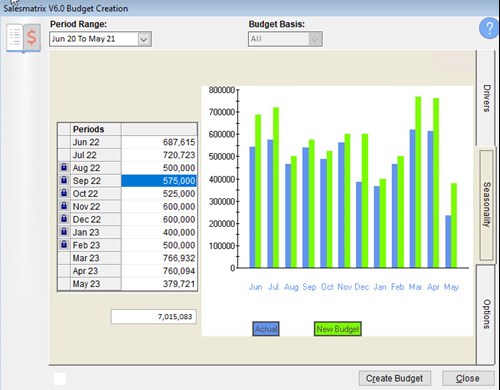This screenshot has width=500, height=390.
Task: Toggle the Nov 22 padlock icon
Action: (64, 206)
